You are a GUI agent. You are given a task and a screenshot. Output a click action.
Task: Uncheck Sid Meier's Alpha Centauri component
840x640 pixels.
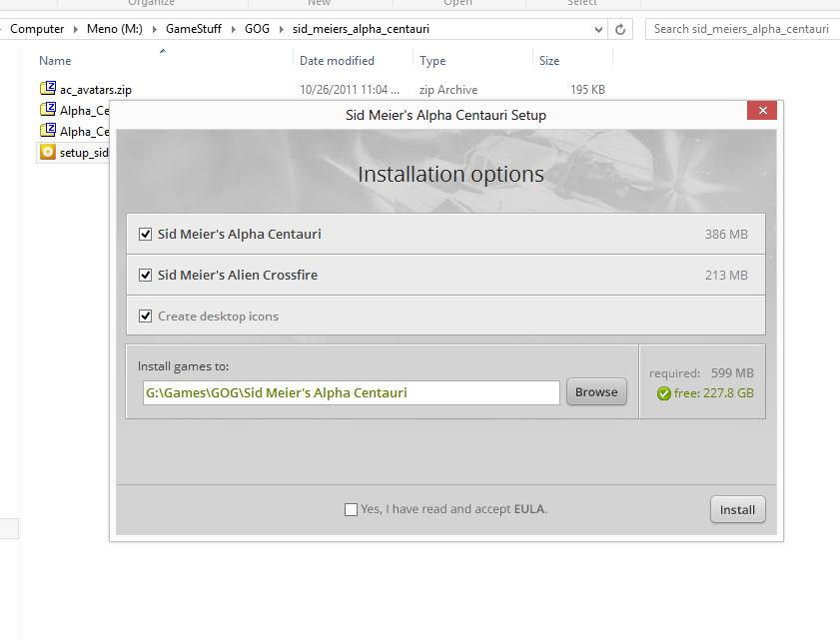coord(145,234)
